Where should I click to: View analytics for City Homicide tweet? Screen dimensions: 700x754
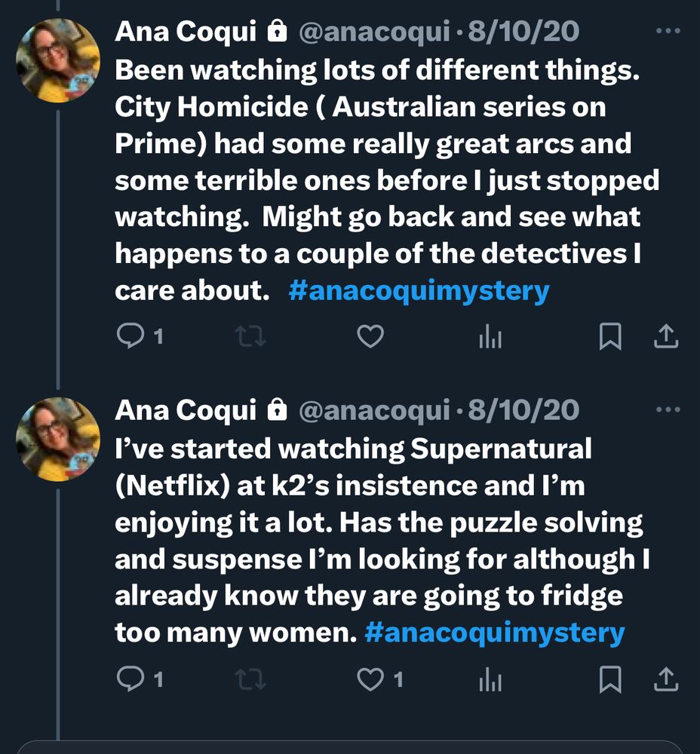[x=490, y=338]
